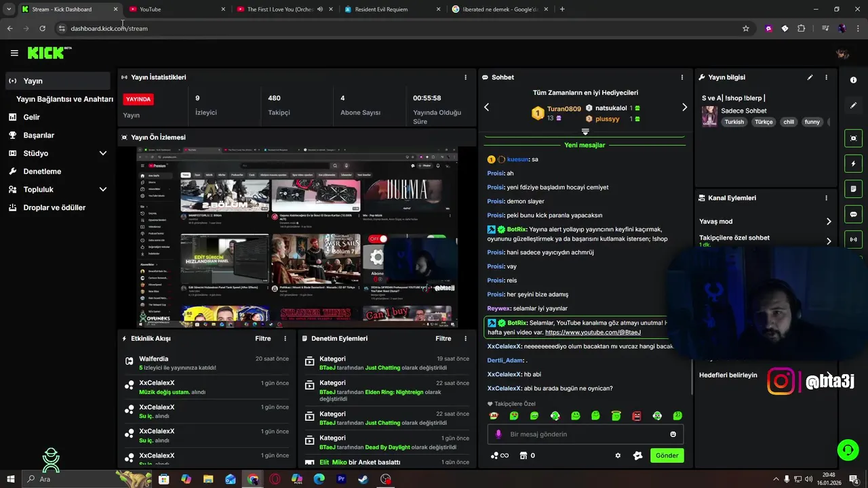The height and width of the screenshot is (488, 868).
Task: Toggle the notes panel icon in right rail
Action: point(853,189)
